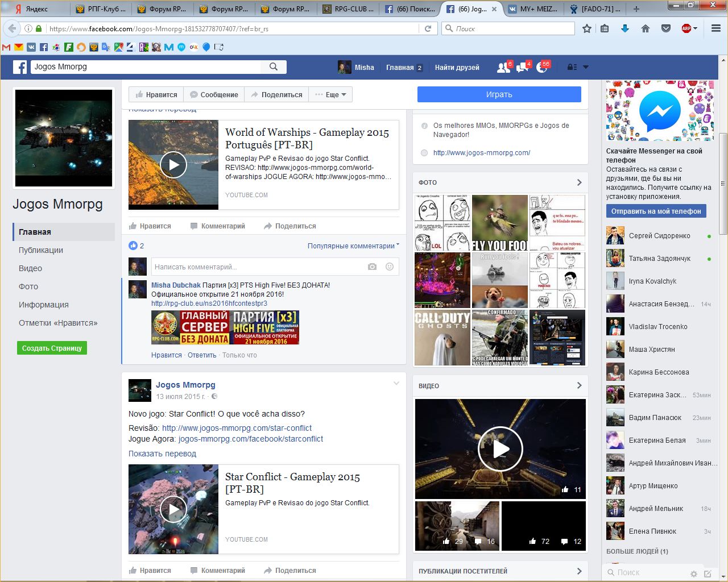This screenshot has width=728, height=582.
Task: Open chat with Сергей Сидоренко
Action: pyautogui.click(x=659, y=236)
